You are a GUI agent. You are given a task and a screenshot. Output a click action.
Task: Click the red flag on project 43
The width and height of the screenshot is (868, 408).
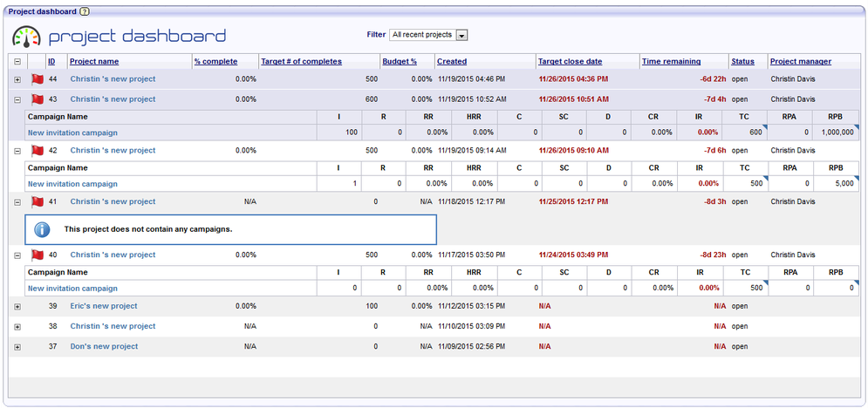pos(38,99)
